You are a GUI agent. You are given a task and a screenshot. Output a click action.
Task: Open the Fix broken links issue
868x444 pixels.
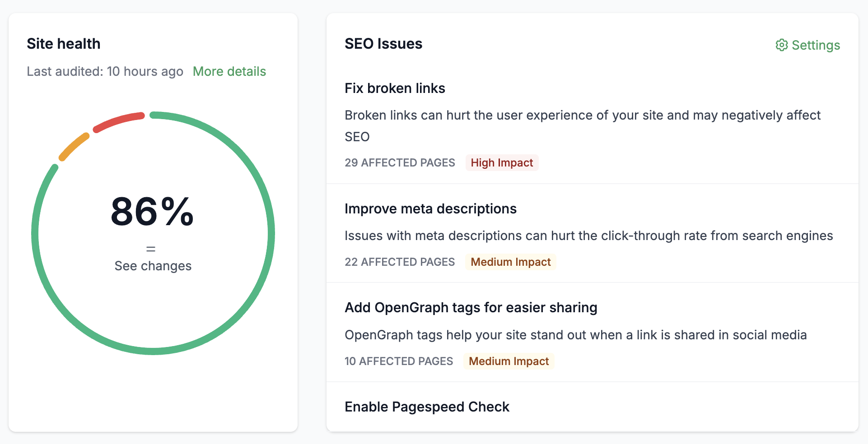[x=395, y=88]
